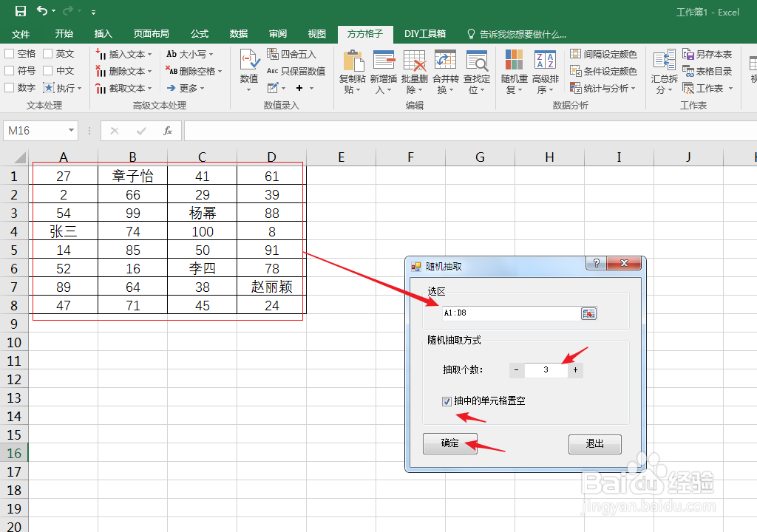This screenshot has height=532, width=757.
Task: Check the 空格 checkbox
Action: tap(9, 54)
